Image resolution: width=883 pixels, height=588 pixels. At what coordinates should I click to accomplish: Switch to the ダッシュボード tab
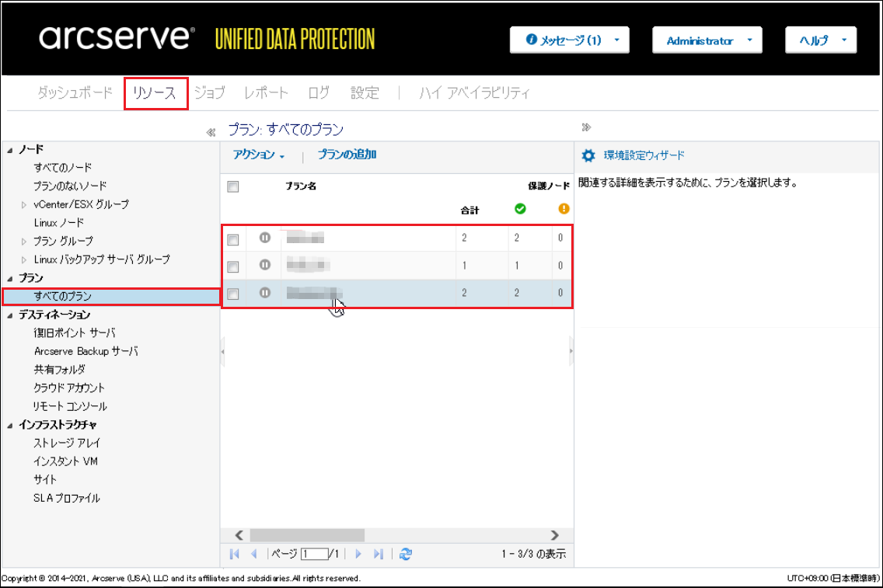pyautogui.click(x=75, y=92)
